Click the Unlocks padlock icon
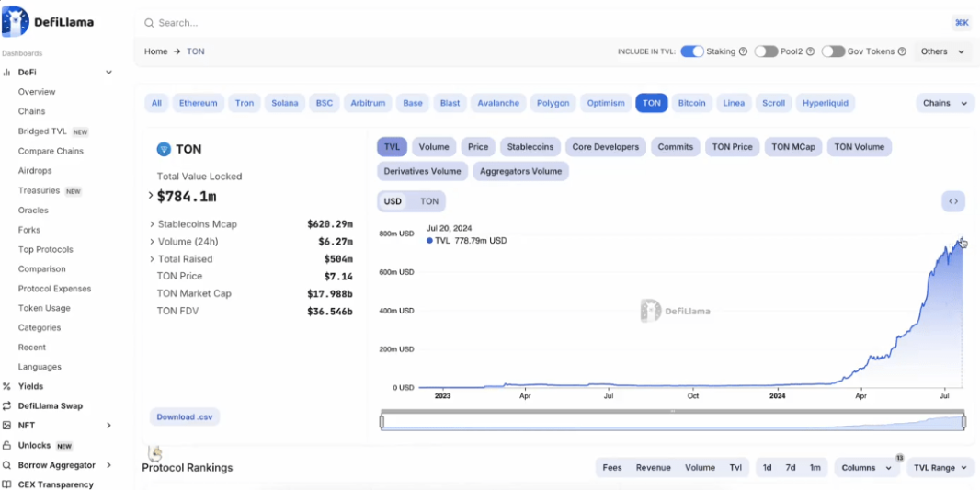The image size is (980, 490). click(6, 446)
